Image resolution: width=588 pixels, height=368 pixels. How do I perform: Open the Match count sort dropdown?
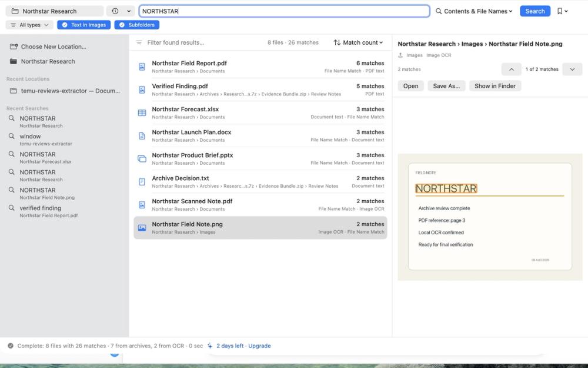(x=358, y=42)
